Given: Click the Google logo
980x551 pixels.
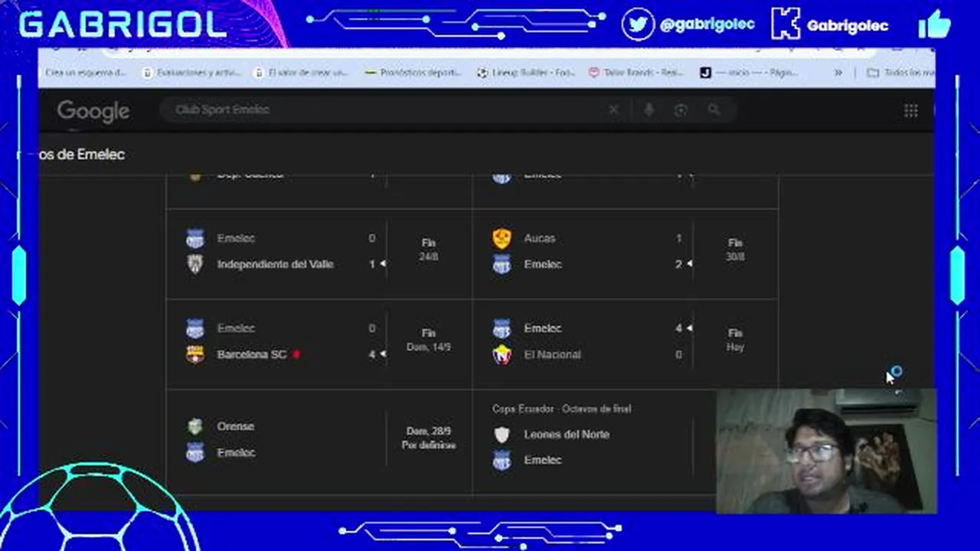Looking at the screenshot, I should point(93,112).
